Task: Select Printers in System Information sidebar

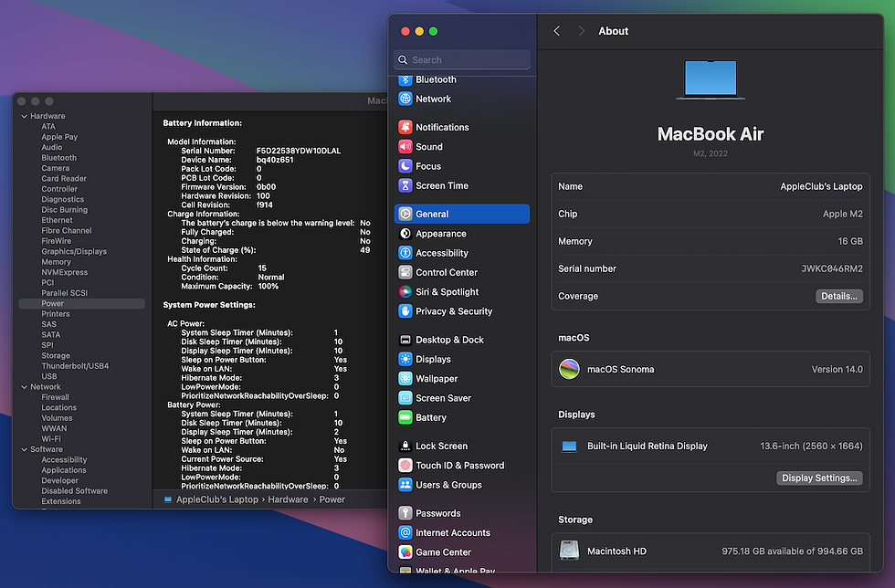Action: click(56, 314)
